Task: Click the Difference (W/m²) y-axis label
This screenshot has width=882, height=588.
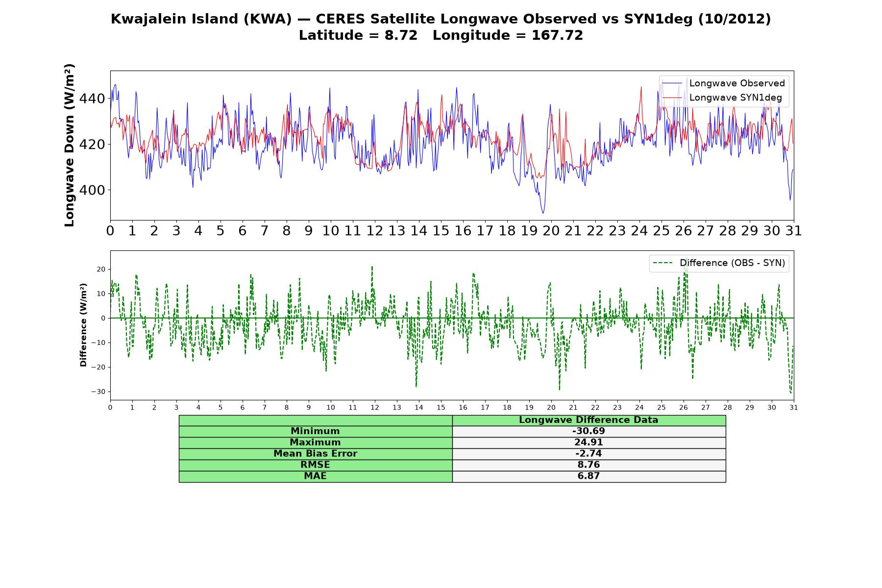Action: (83, 325)
